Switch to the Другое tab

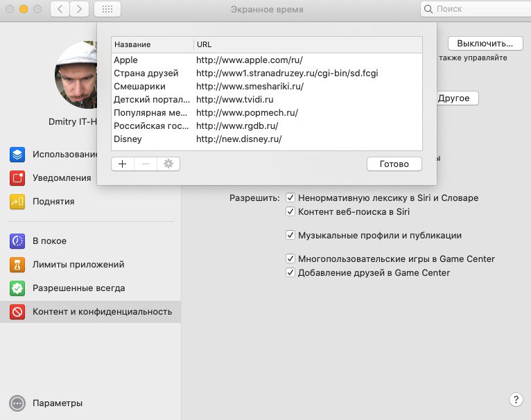coord(457,98)
